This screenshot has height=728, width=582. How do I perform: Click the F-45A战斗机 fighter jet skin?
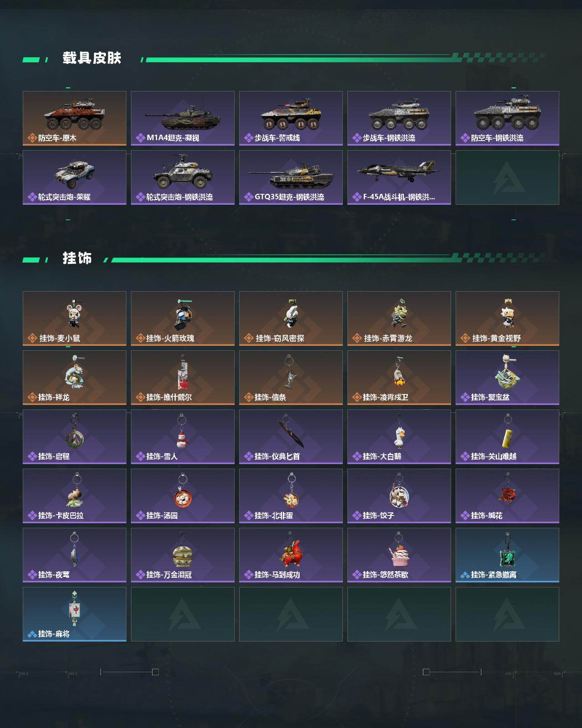click(x=399, y=177)
